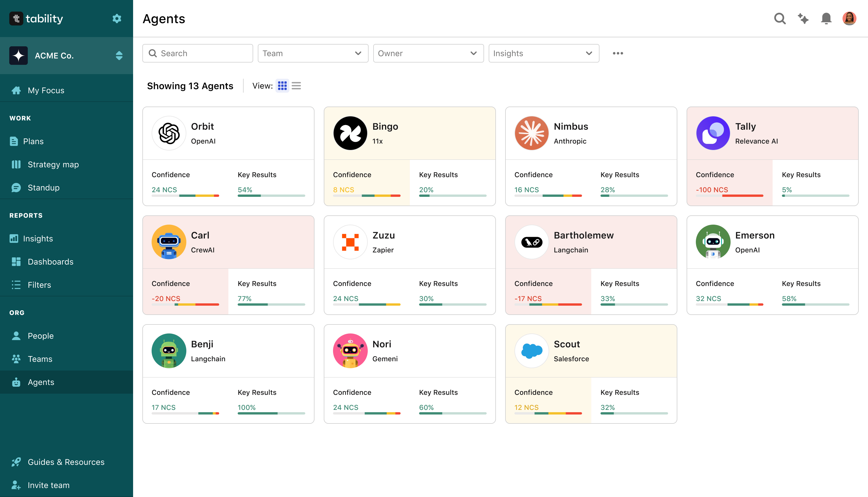Open the Bartholemew agent name
The image size is (868, 497).
click(x=584, y=235)
